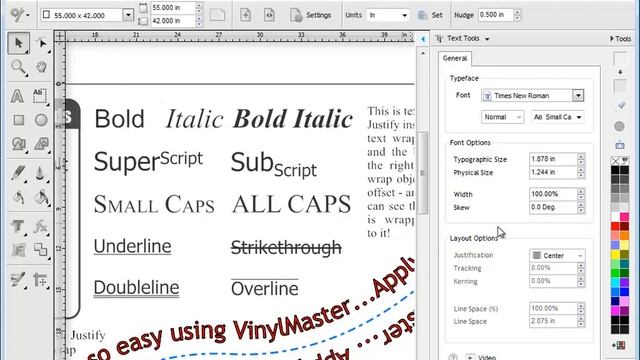640x360 pixels.
Task: Select the node edit pointer tool
Action: (x=41, y=43)
